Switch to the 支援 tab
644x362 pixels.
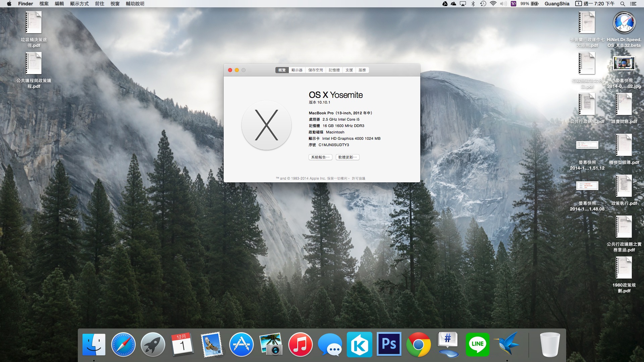click(x=349, y=70)
